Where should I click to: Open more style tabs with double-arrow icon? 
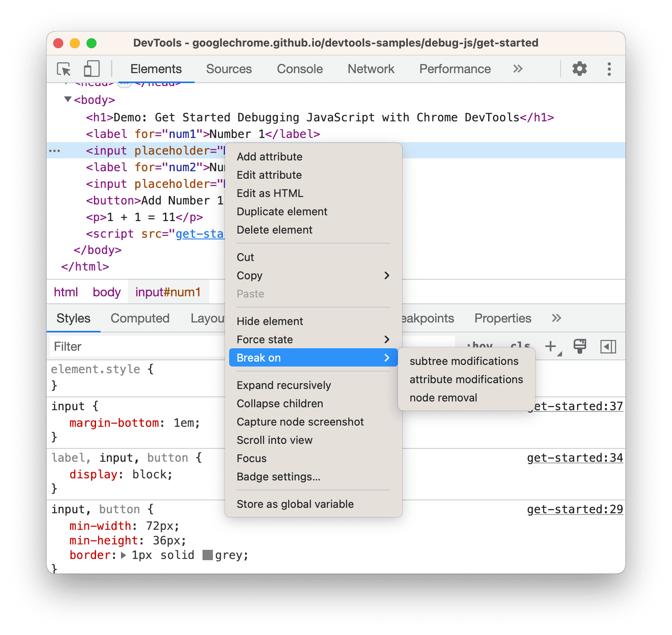(x=556, y=318)
